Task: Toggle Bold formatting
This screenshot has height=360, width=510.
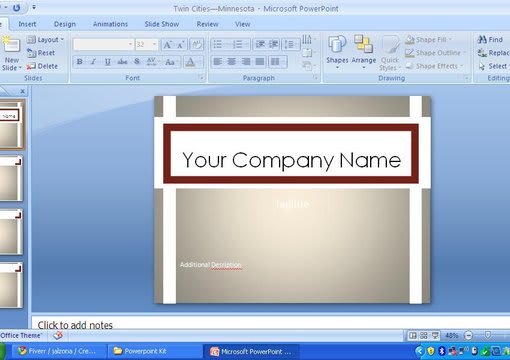Action: [x=79, y=62]
